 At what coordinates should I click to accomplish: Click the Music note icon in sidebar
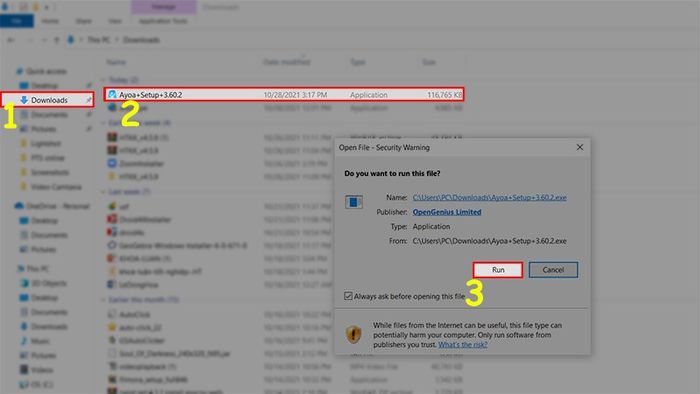[x=24, y=341]
